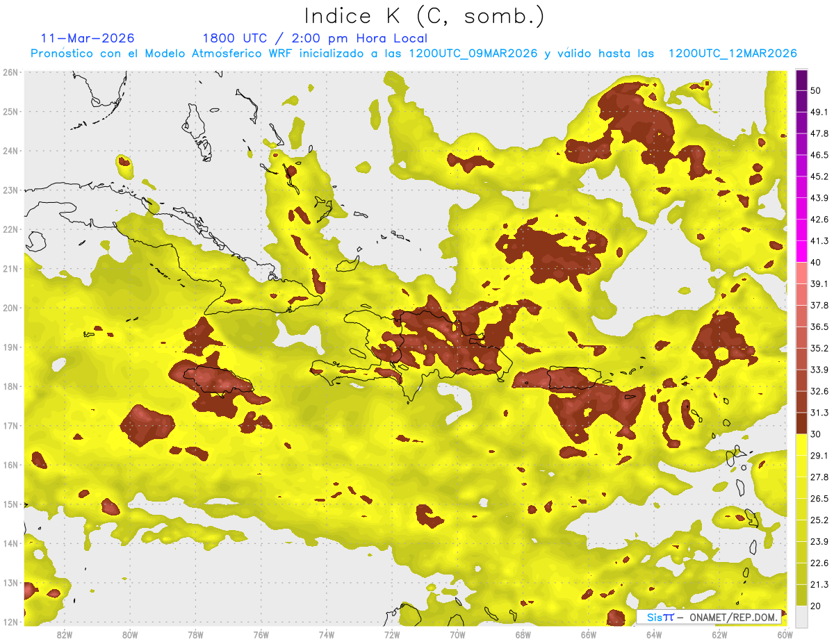The height and width of the screenshot is (644, 834).
Task: Click the "50" color scale value
Action: tap(816, 91)
